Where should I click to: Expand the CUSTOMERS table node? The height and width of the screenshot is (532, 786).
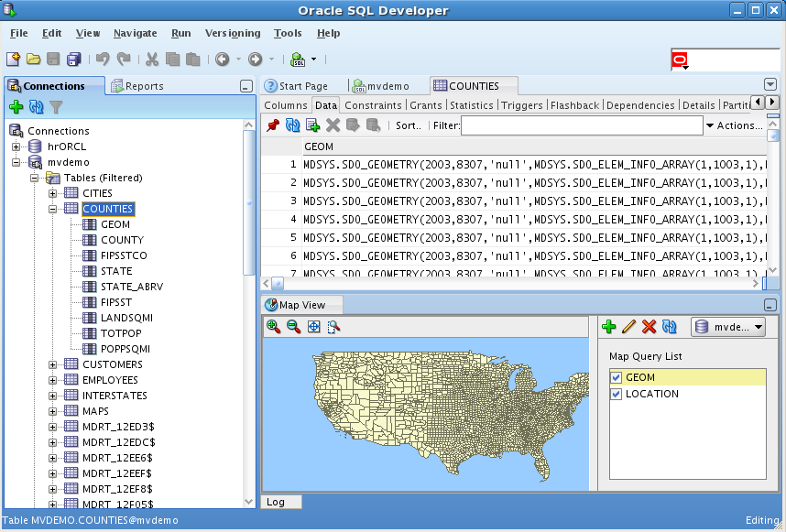(52, 364)
